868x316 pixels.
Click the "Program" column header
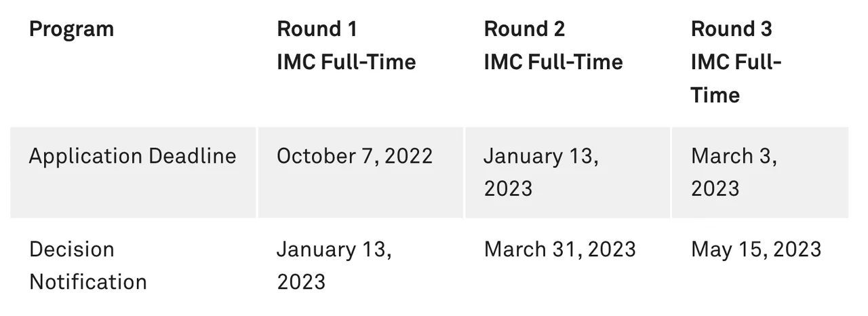(x=71, y=29)
